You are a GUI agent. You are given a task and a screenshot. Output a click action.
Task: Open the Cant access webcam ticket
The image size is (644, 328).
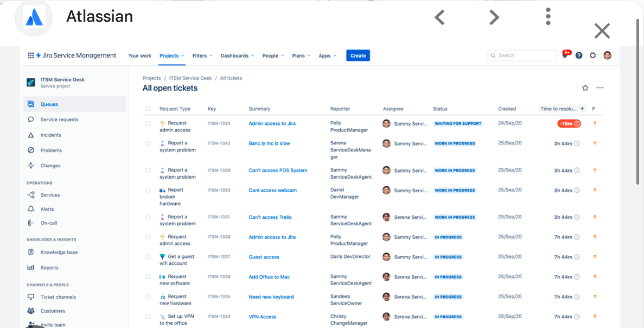(x=273, y=190)
